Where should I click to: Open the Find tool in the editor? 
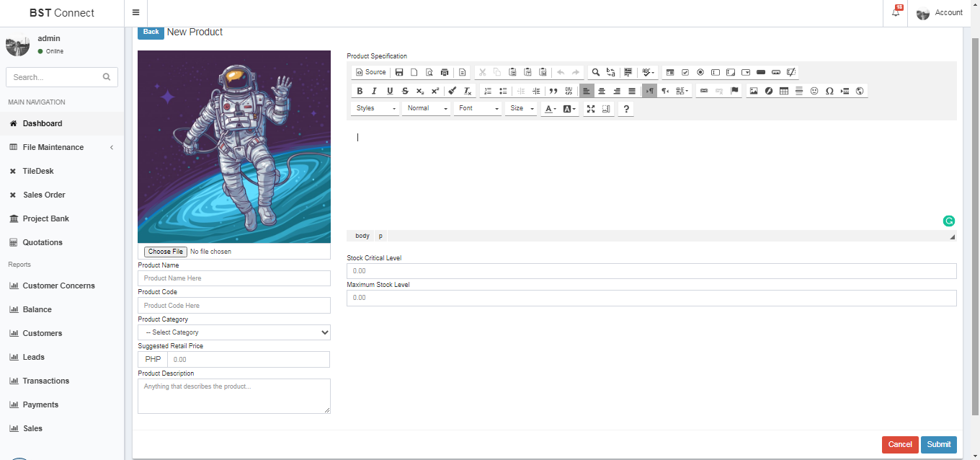pyautogui.click(x=596, y=72)
